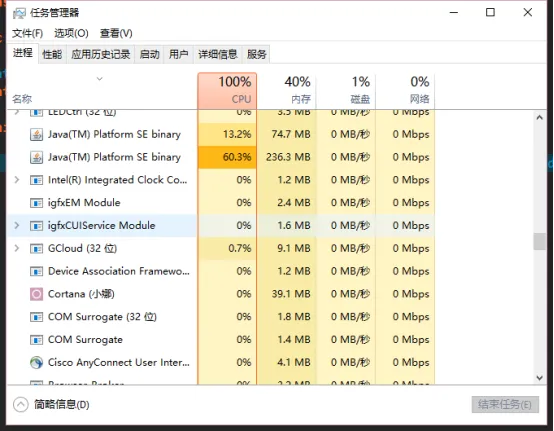Expand Intel(R) Integrated Clock process group
554x431 pixels.
coord(17,180)
